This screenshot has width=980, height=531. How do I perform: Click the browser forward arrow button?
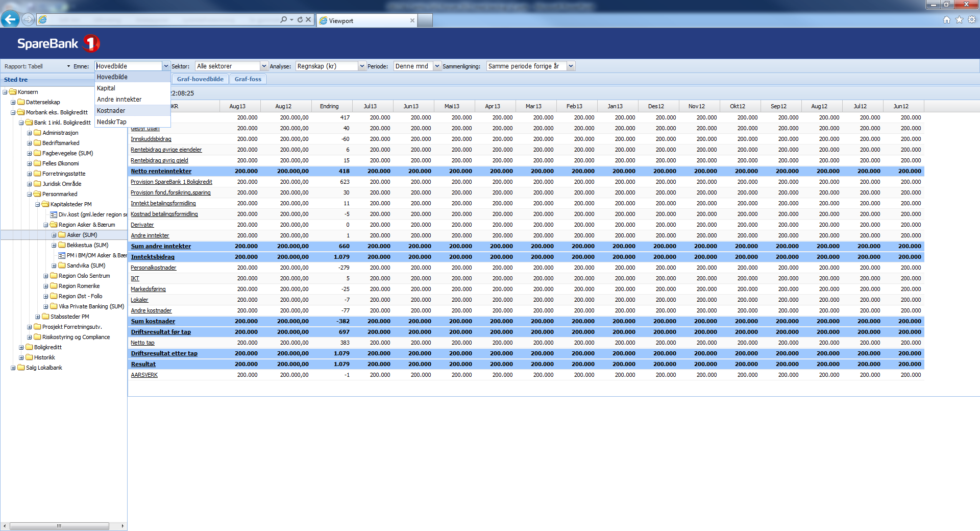click(x=28, y=19)
